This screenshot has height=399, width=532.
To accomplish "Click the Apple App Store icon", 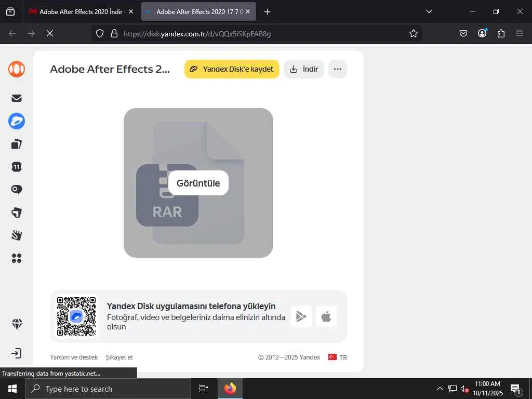I will pyautogui.click(x=326, y=316).
